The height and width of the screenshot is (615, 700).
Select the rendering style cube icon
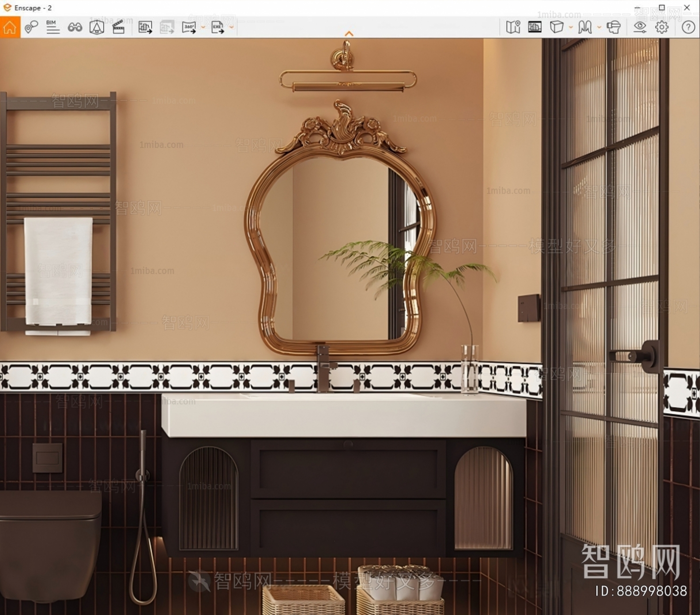click(557, 27)
